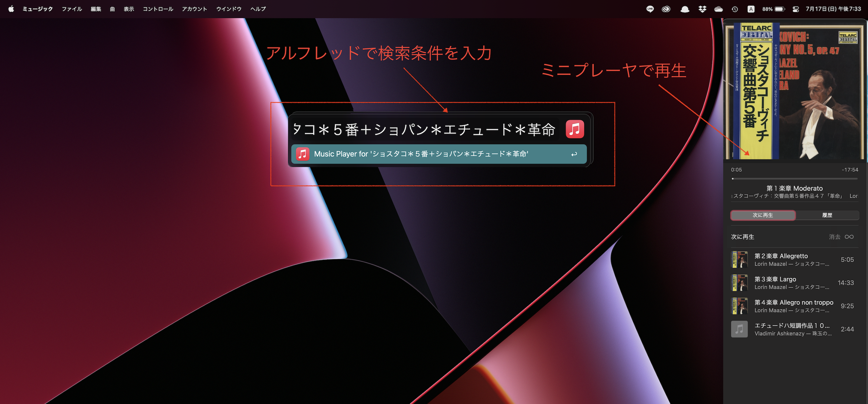This screenshot has width=868, height=404.
Task: Open the Time Machine menu bar icon
Action: [x=735, y=9]
